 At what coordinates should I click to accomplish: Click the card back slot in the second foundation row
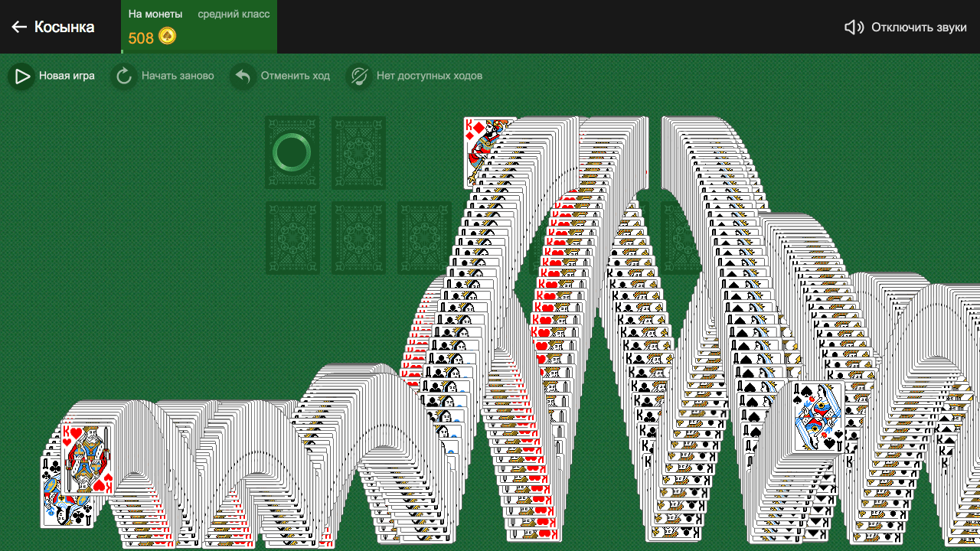pyautogui.click(x=292, y=237)
